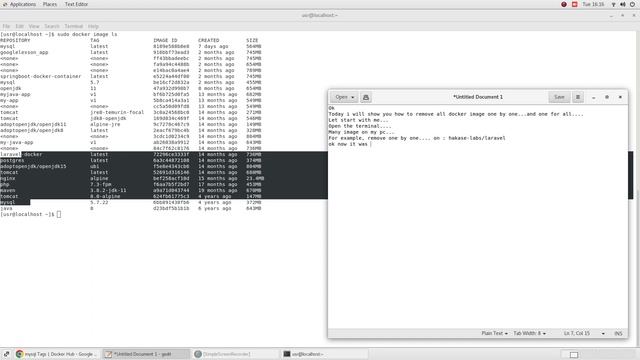Viewport: 640px width, 360px height.
Task: Click 'Let start with me...' line in gedit
Action: pos(359,120)
